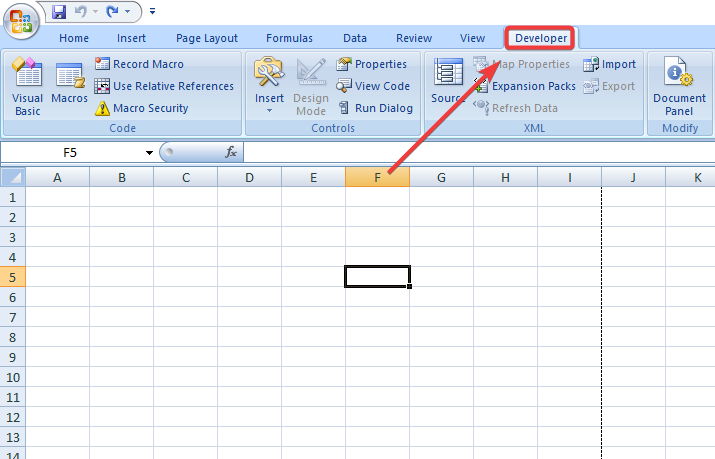Click View Code
The image size is (715, 459).
(373, 86)
